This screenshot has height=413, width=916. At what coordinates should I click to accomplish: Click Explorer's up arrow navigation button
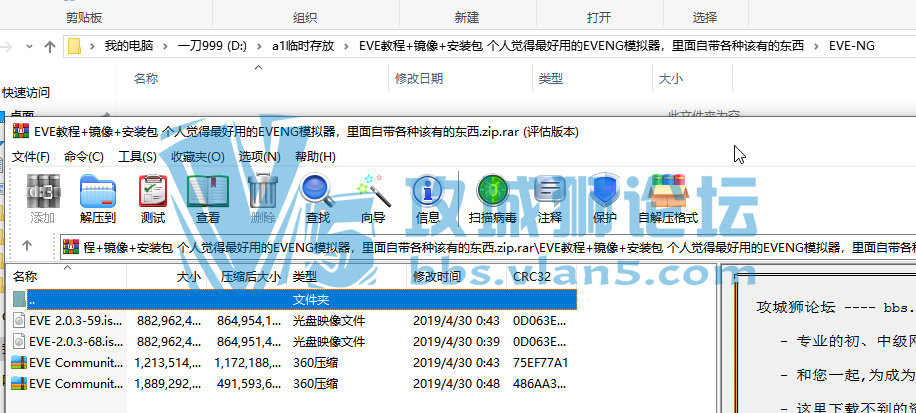pyautogui.click(x=50, y=46)
